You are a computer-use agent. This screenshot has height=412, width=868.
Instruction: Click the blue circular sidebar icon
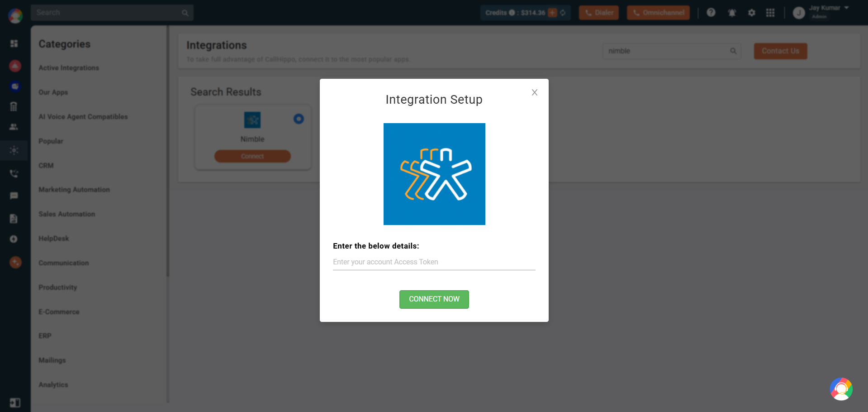click(15, 86)
